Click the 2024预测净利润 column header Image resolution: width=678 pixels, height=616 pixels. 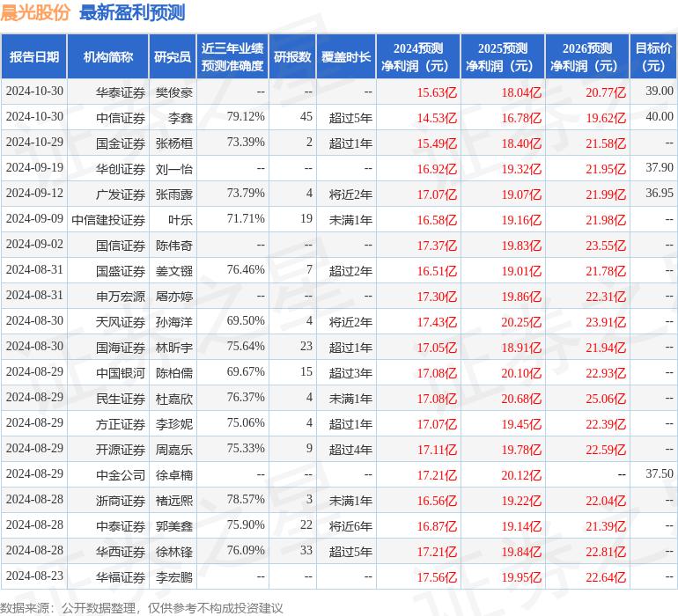tap(418, 56)
